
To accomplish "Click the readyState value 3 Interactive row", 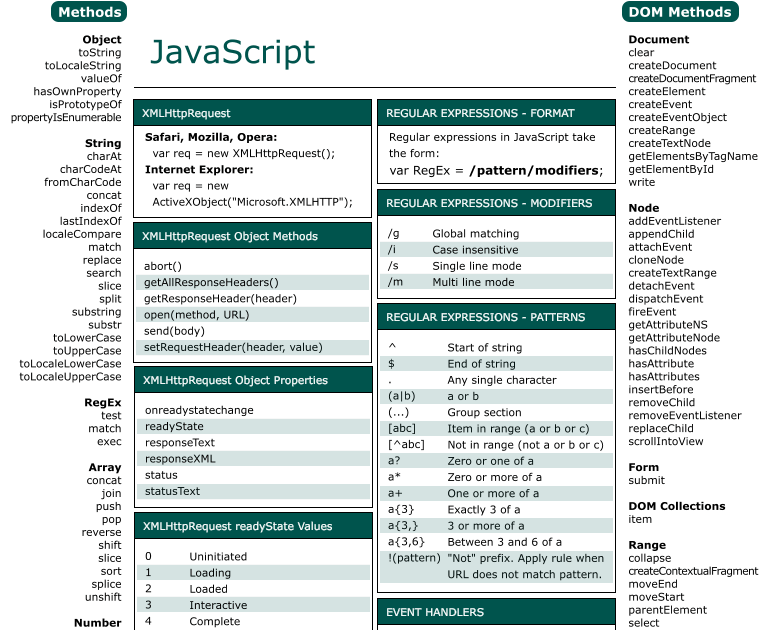I will [x=253, y=605].
